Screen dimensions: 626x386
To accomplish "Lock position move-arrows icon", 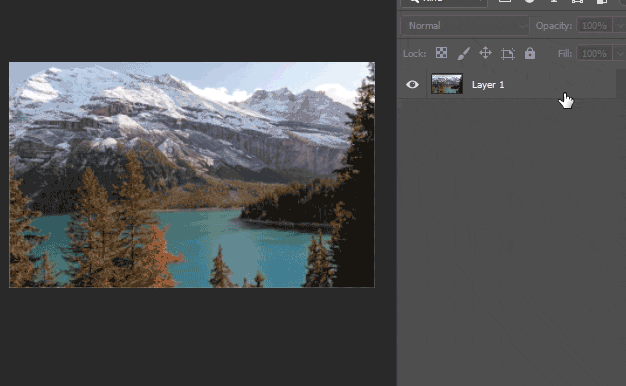I will tap(485, 53).
